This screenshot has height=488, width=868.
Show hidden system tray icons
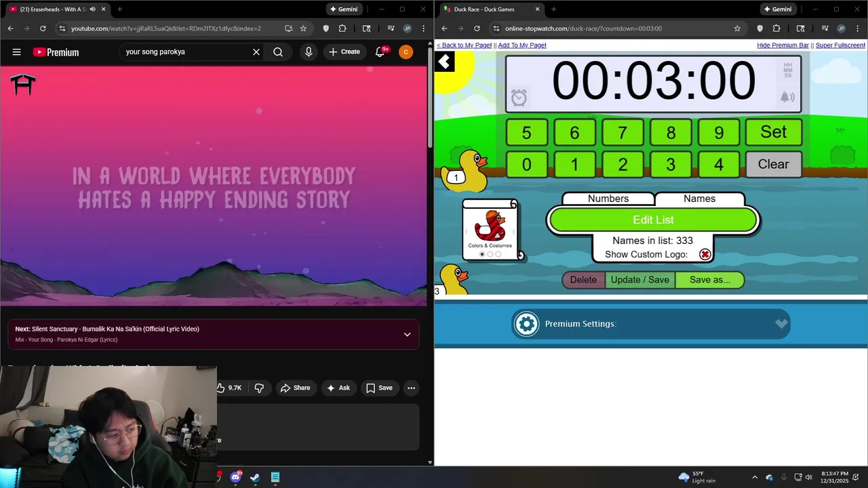(754, 477)
